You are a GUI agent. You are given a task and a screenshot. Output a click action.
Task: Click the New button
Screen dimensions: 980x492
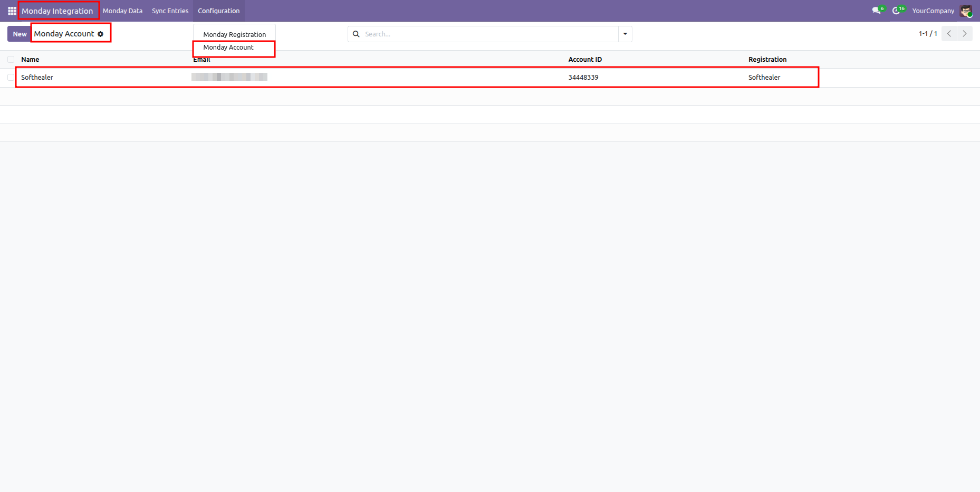(20, 34)
